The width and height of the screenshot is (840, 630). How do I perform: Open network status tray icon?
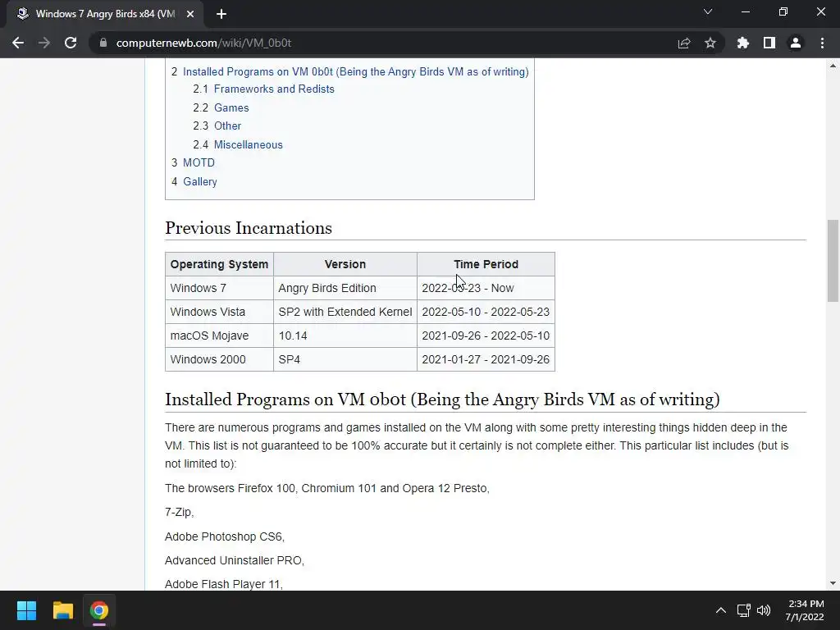(743, 610)
